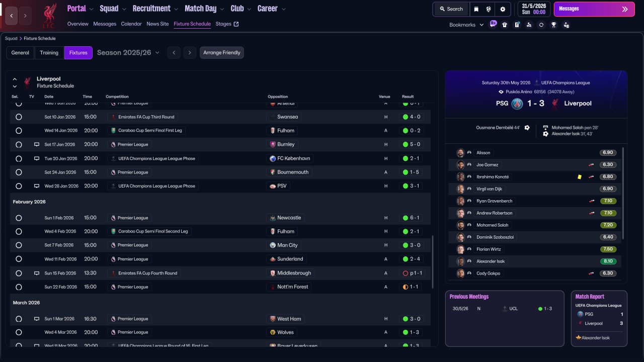Open the Overview sub-tab
Image resolution: width=644 pixels, height=362 pixels.
pyautogui.click(x=77, y=24)
